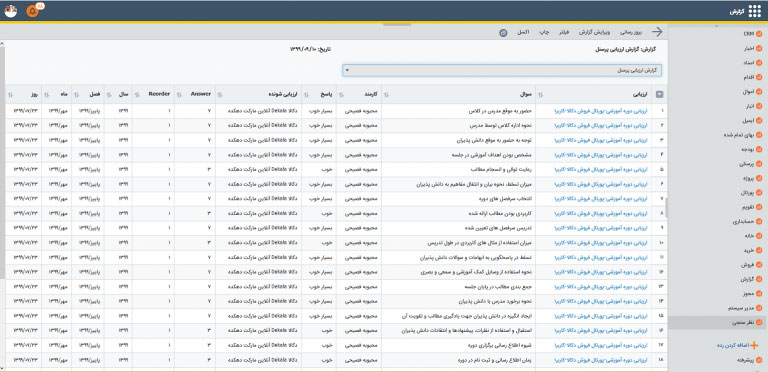Screen dimensions: 768x372
Task: Open the پیشرفته item in sidebar
Action: pos(750,360)
